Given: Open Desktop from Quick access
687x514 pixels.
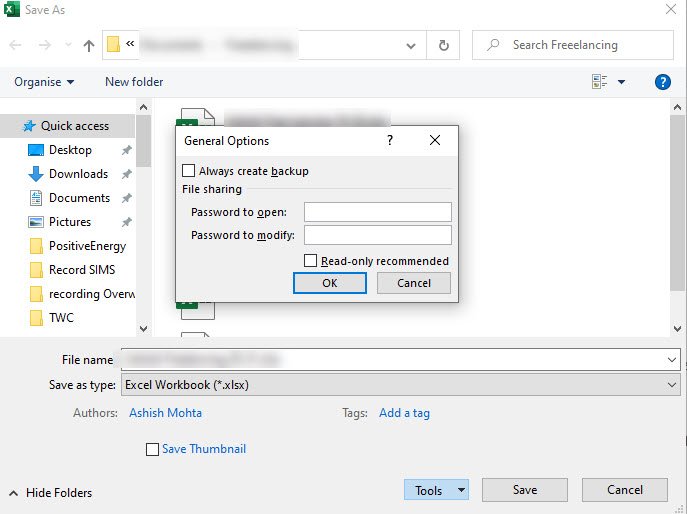Looking at the screenshot, I should pyautogui.click(x=70, y=150).
